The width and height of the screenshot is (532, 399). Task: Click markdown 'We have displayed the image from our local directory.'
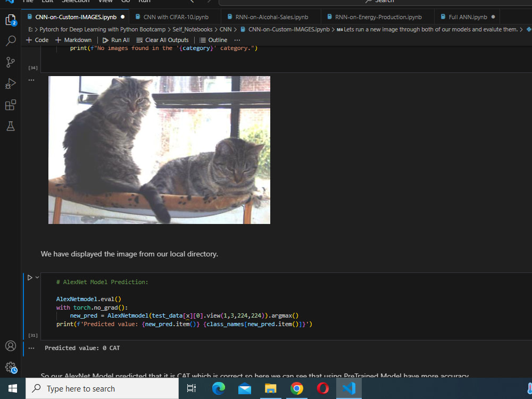(x=129, y=254)
